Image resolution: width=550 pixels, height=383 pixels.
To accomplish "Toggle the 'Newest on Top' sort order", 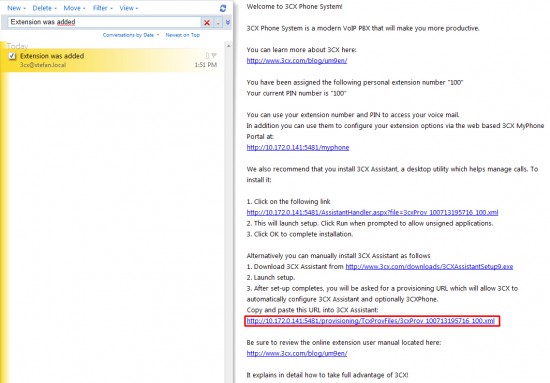I will (182, 35).
